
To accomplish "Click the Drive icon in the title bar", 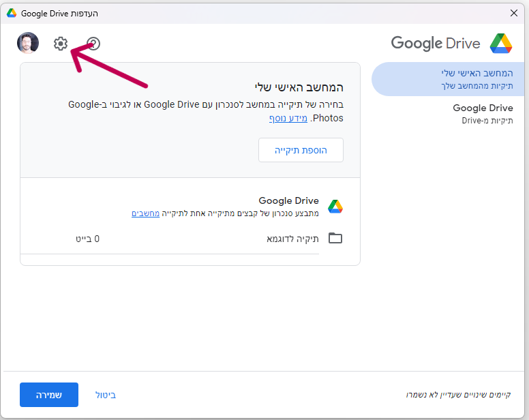I will coord(12,13).
